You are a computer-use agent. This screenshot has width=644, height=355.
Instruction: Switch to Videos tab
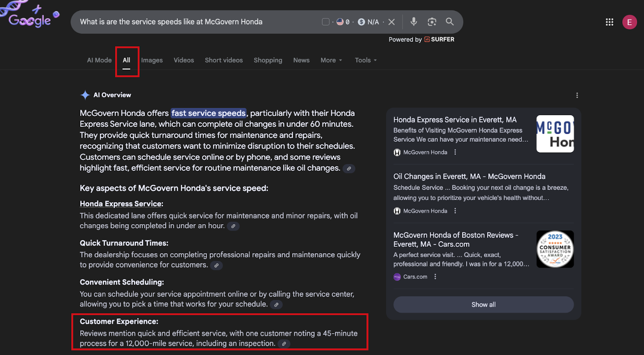click(x=184, y=60)
